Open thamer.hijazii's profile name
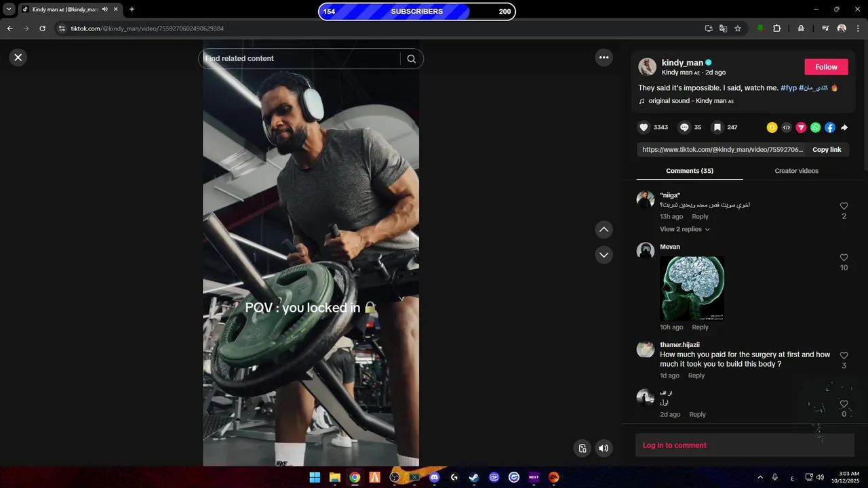This screenshot has width=868, height=488. tap(679, 345)
